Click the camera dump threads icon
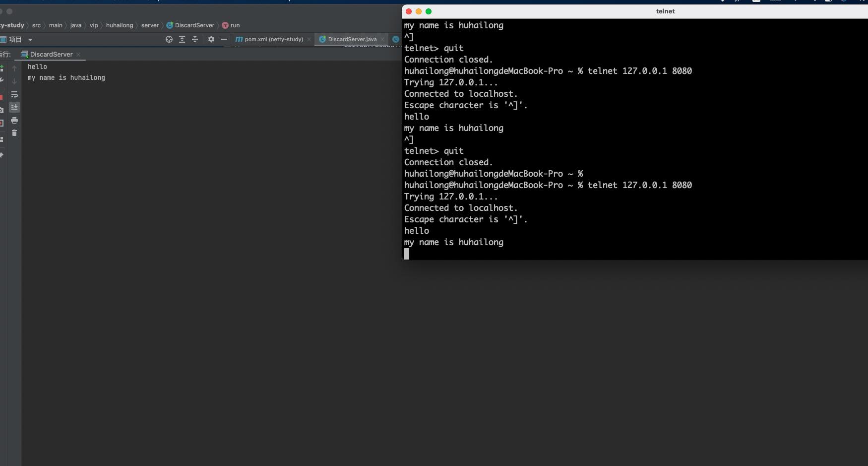 (1, 110)
